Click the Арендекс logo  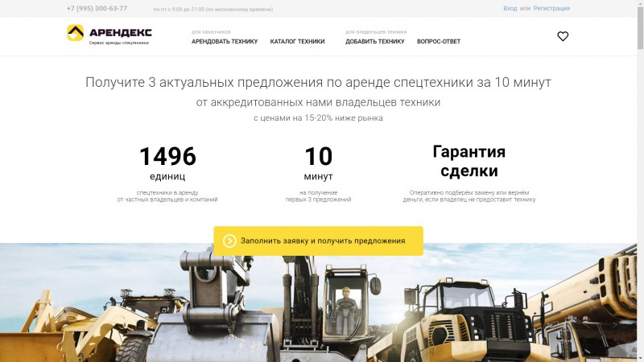pos(109,33)
